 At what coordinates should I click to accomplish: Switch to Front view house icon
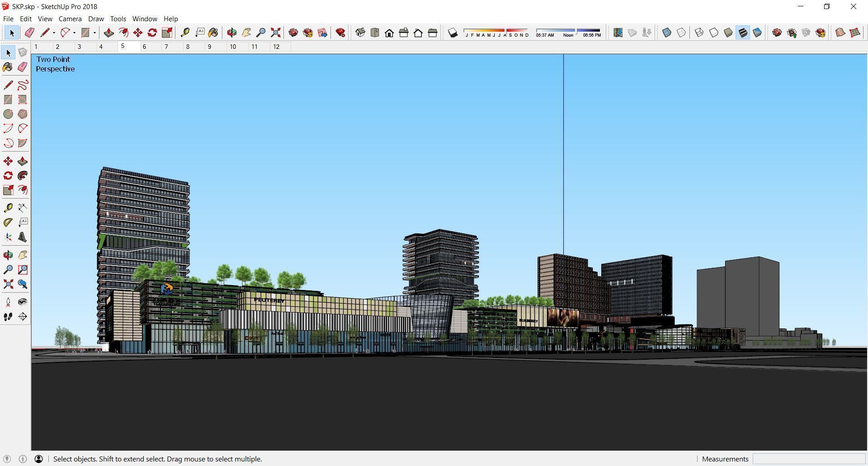(x=389, y=33)
